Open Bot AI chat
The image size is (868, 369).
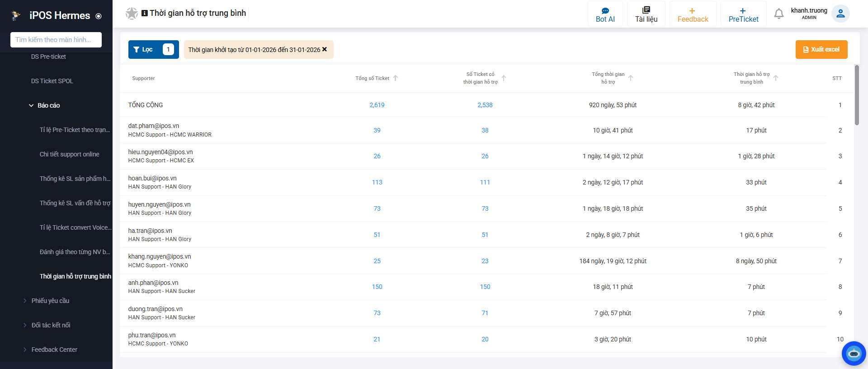tap(605, 14)
